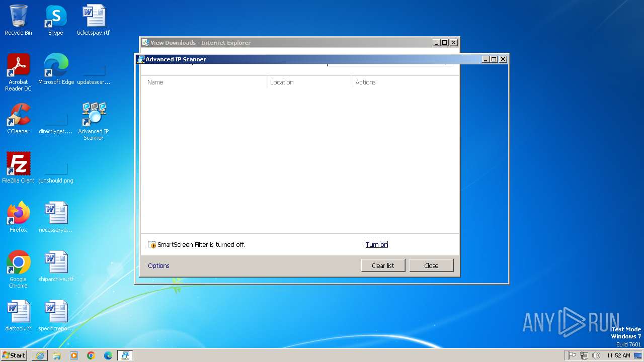This screenshot has height=362, width=644.
Task: Select shiparchive.rtf document icon
Action: coord(56,266)
